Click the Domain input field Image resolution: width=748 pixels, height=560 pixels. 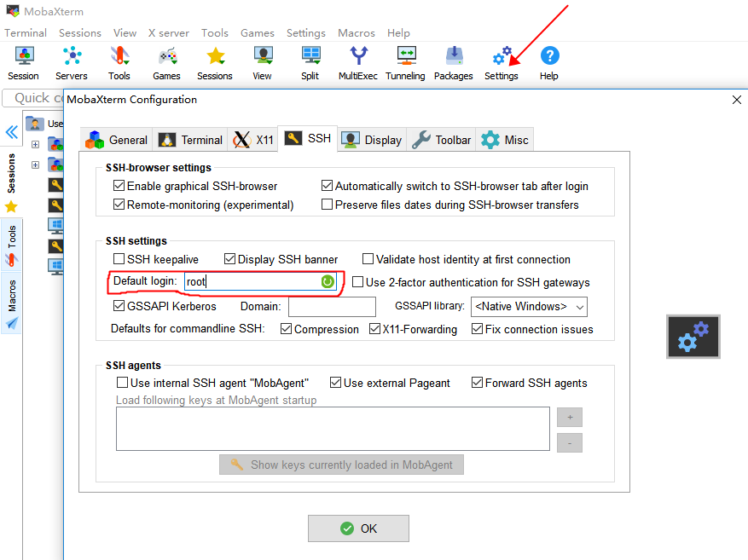pos(332,307)
